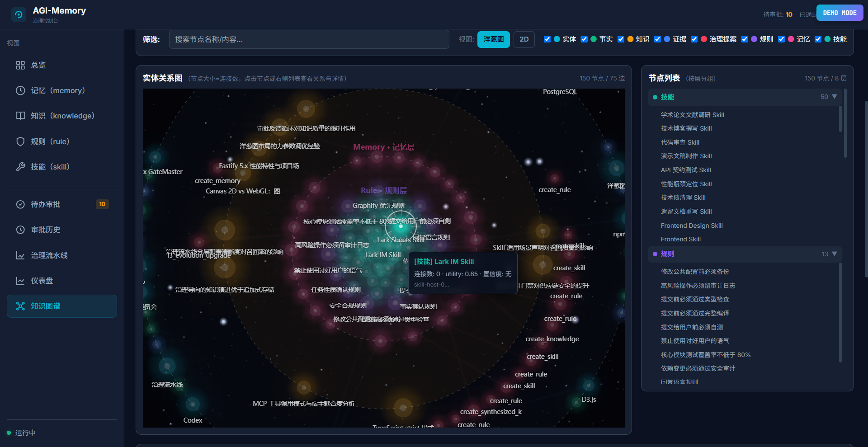Click the clock icon beside 记忆 (memory)

pyautogui.click(x=20, y=90)
